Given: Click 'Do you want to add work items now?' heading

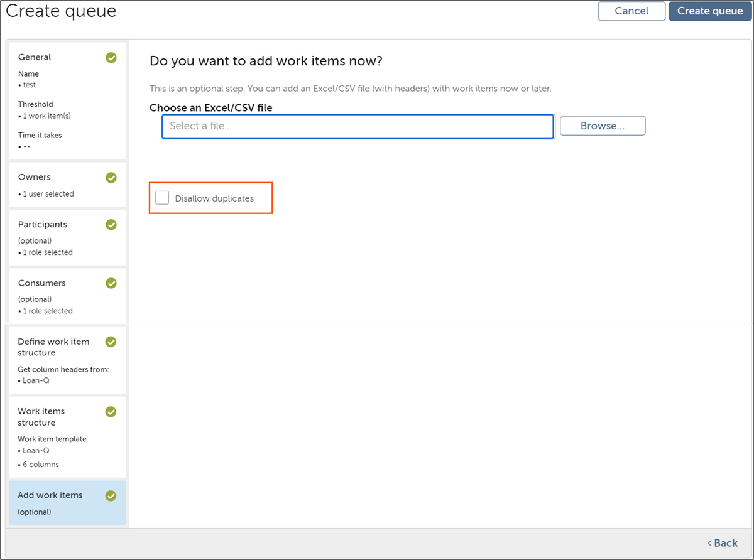Looking at the screenshot, I should (x=266, y=61).
